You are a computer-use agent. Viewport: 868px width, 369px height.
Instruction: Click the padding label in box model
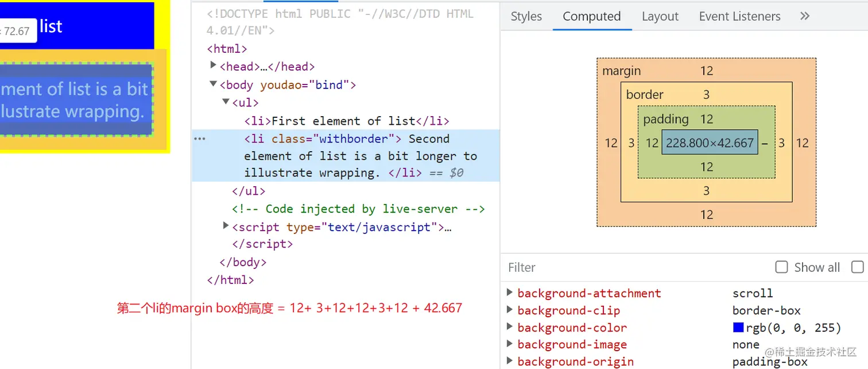pyautogui.click(x=666, y=119)
